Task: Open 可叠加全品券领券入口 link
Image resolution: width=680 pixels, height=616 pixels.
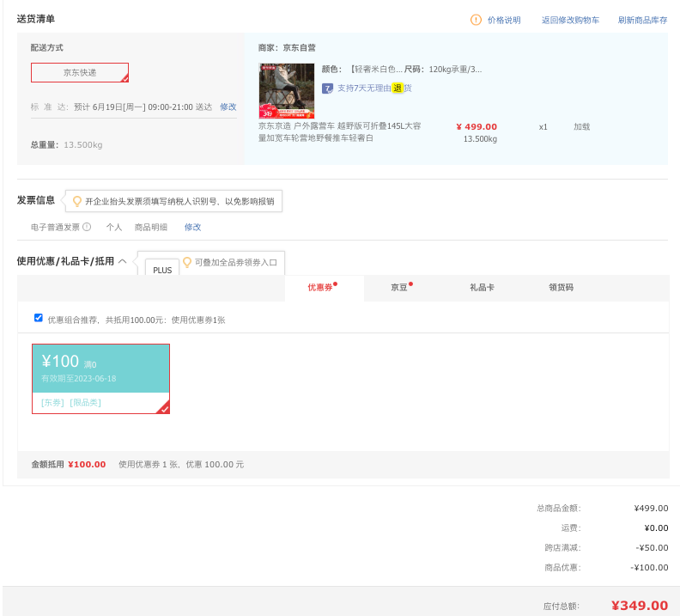Action: tap(235, 262)
